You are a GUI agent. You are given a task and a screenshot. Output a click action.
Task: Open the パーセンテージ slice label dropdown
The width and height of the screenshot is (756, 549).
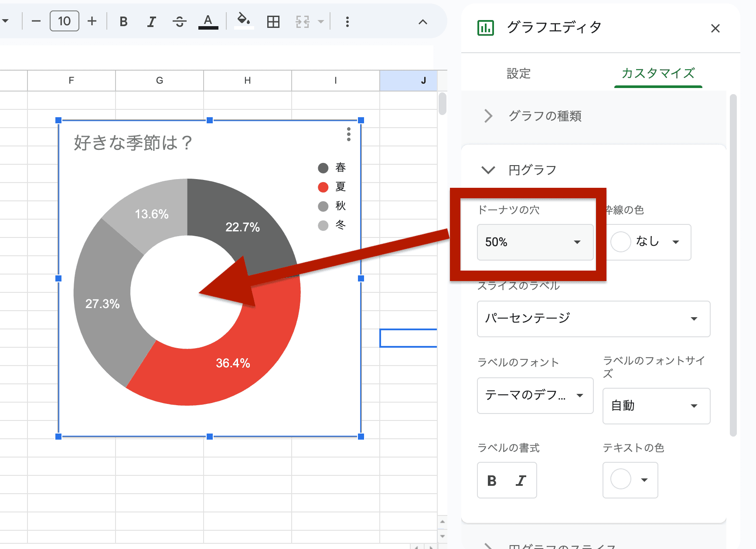click(593, 319)
